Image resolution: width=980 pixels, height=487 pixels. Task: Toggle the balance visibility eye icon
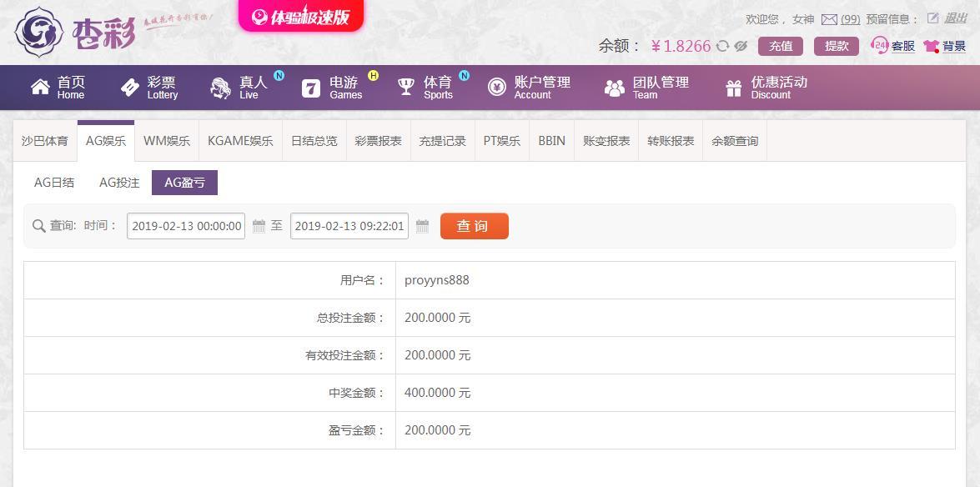(x=741, y=46)
